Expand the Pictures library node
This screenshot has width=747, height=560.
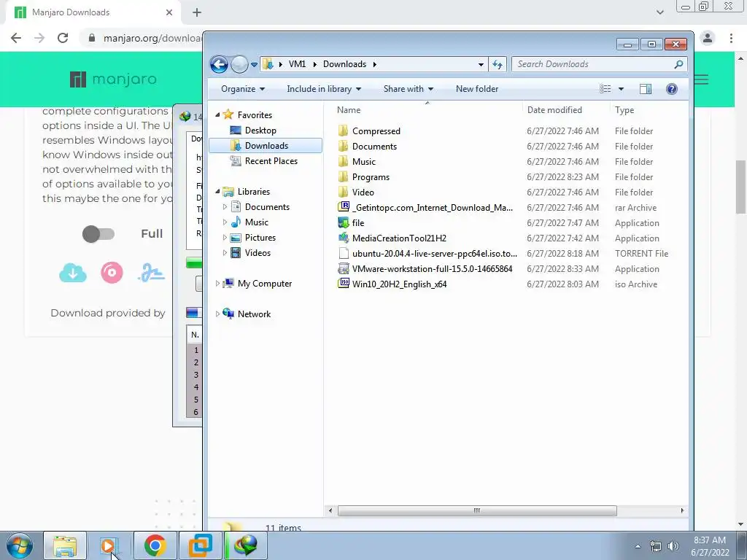pos(225,237)
